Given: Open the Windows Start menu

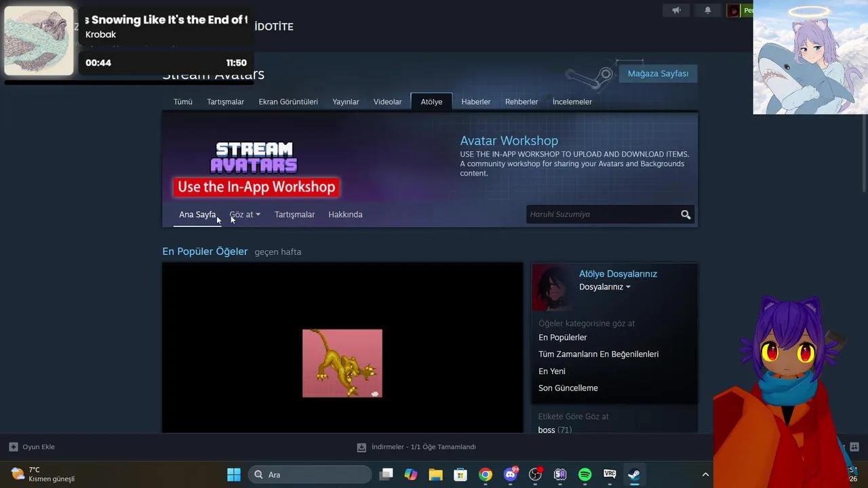Looking at the screenshot, I should point(234,474).
